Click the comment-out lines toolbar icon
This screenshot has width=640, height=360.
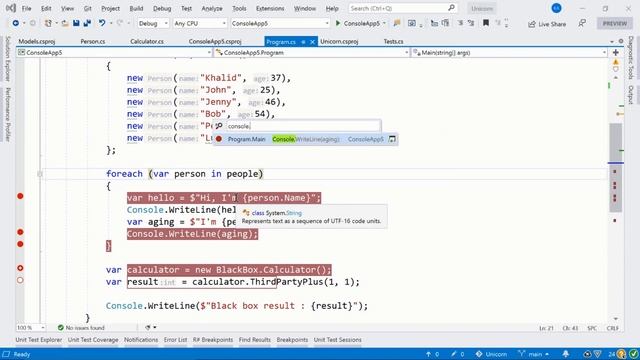(460, 23)
